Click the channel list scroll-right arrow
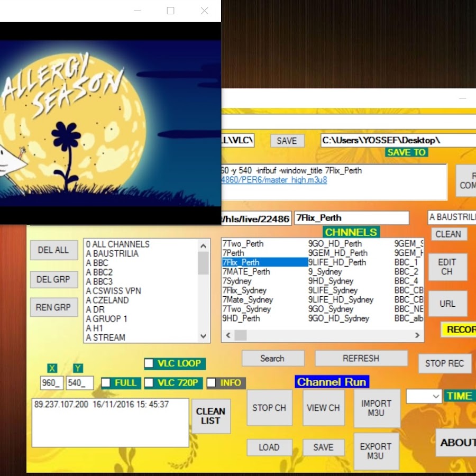This screenshot has height=476, width=476. tap(417, 335)
